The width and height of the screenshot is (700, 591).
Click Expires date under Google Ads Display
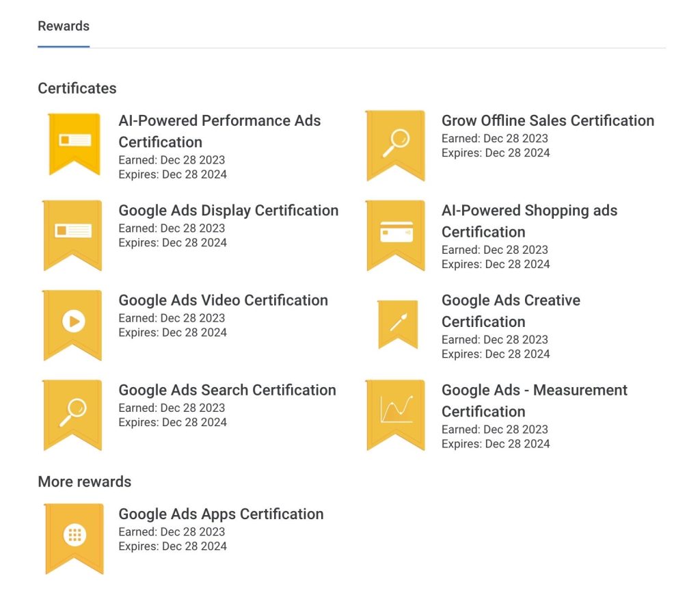coord(172,243)
